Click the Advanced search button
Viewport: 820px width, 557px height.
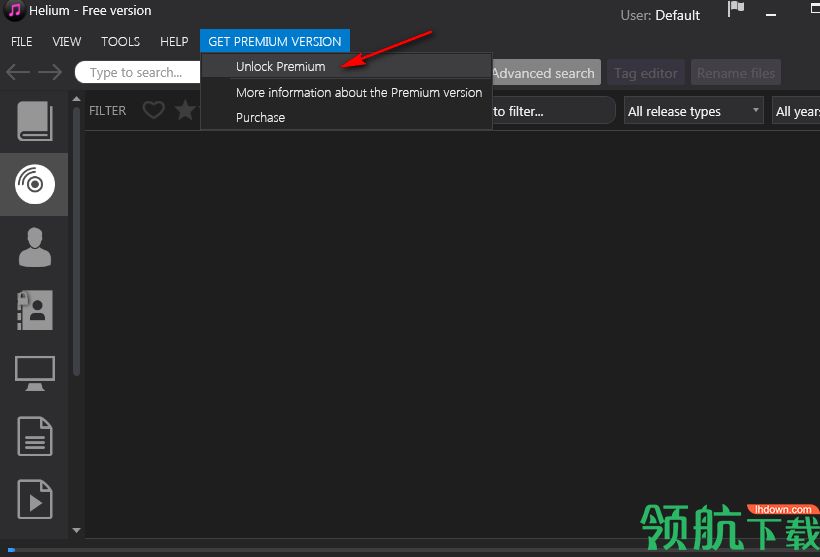(x=544, y=73)
